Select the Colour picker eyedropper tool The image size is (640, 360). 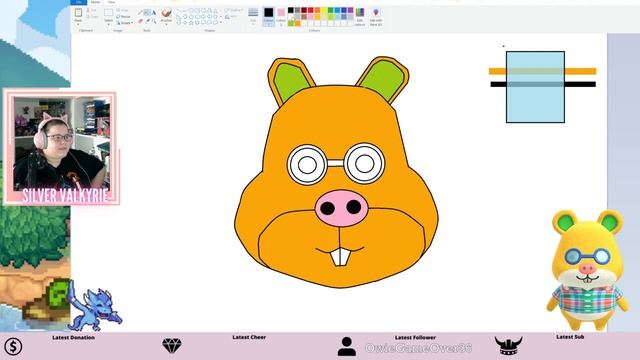tap(148, 21)
